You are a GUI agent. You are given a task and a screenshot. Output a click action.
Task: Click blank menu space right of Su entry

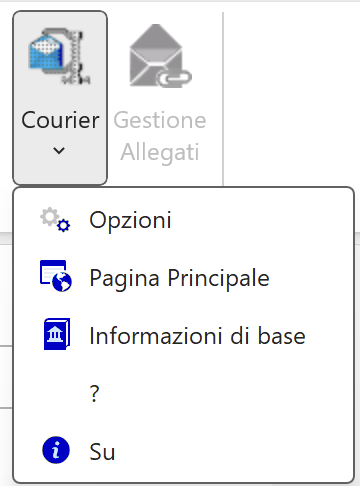click(233, 452)
